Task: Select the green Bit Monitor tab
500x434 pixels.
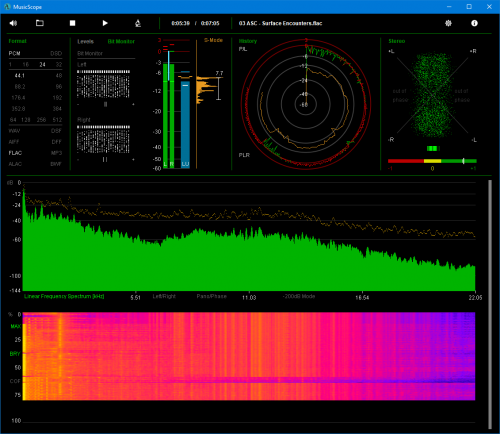Action: (121, 41)
